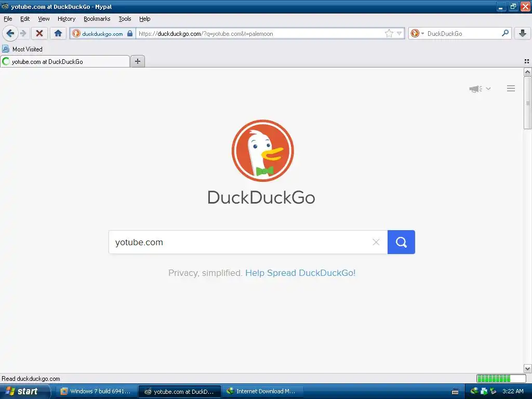
Task: Click the DuckDuckGo duck logo
Action: pyautogui.click(x=262, y=150)
